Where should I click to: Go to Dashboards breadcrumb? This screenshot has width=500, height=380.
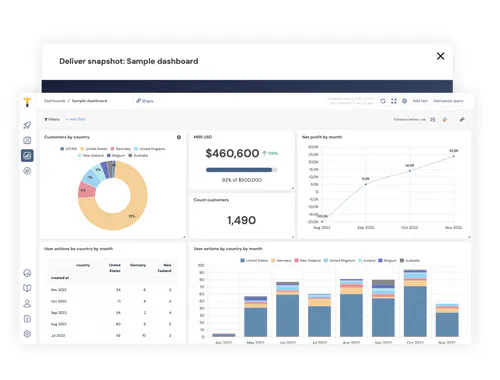pos(55,101)
